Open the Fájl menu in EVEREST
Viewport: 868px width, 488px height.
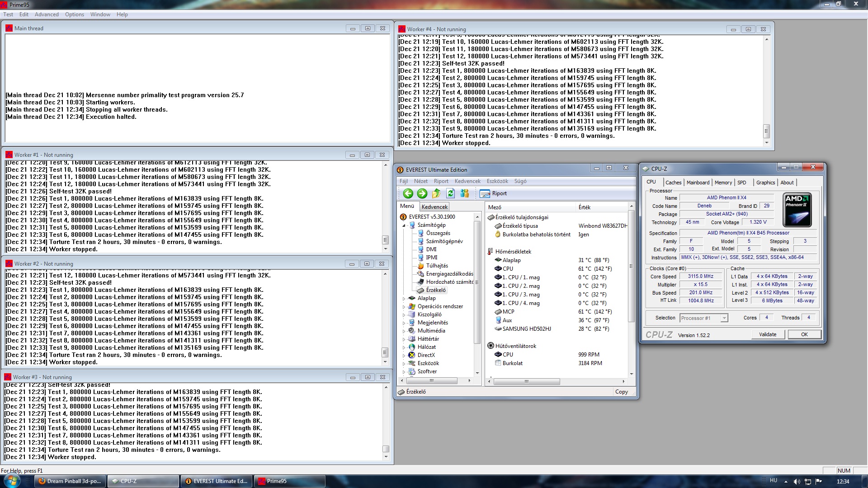[x=404, y=181]
